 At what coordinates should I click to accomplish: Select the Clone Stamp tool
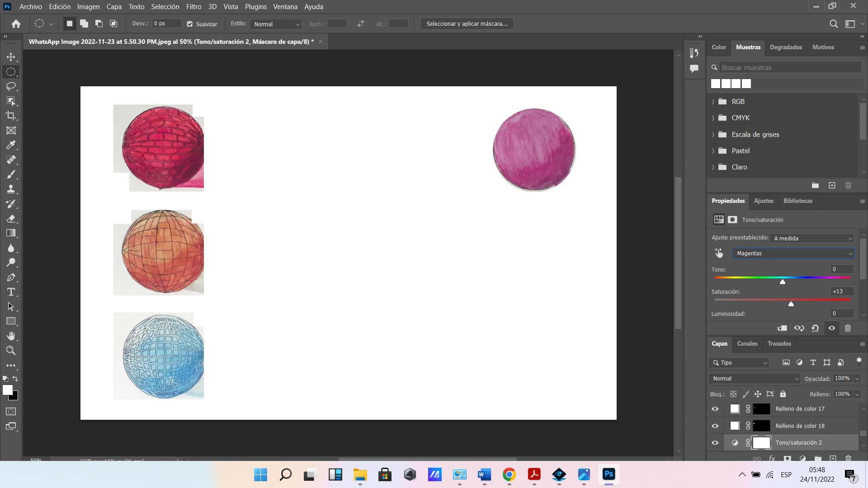point(11,189)
